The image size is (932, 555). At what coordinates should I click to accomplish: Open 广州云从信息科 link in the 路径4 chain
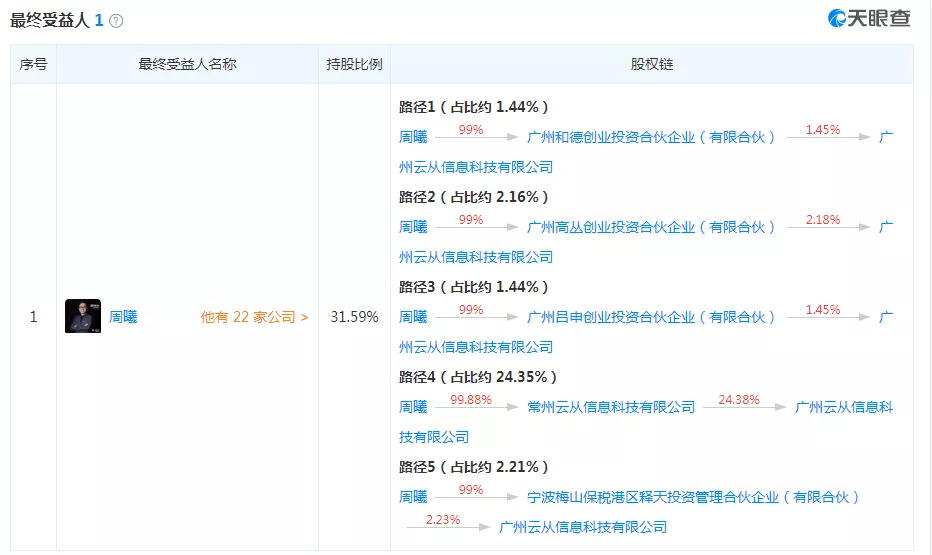coord(844,407)
